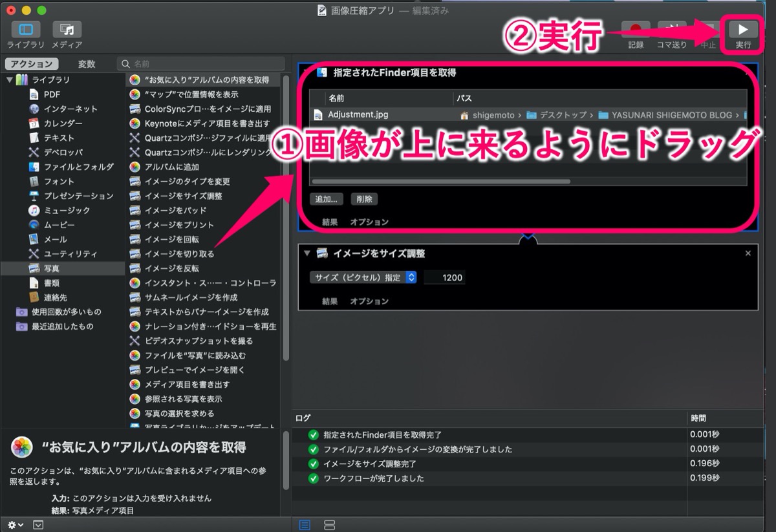Select the ファイルとフォルダ Finder icon
This screenshot has height=532, width=776.
click(x=34, y=167)
